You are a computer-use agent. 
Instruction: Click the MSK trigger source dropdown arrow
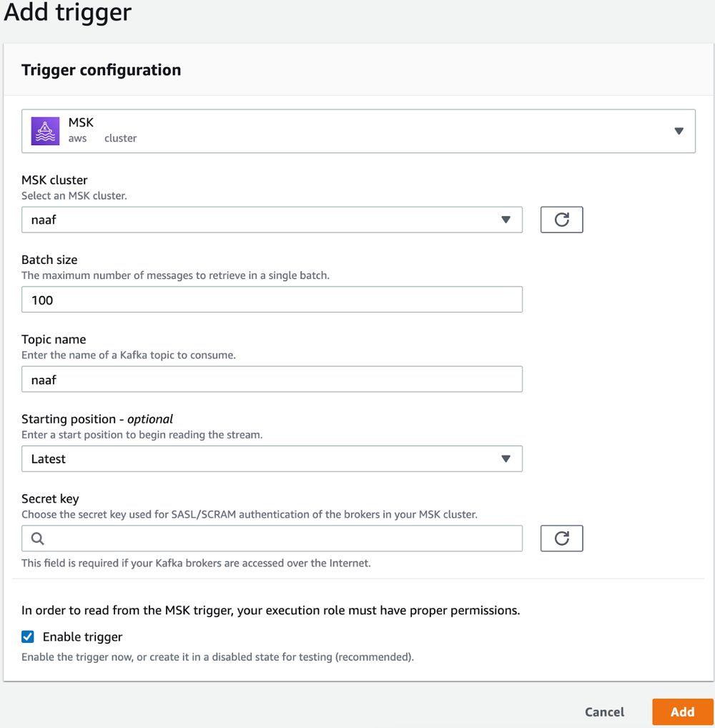tap(679, 131)
